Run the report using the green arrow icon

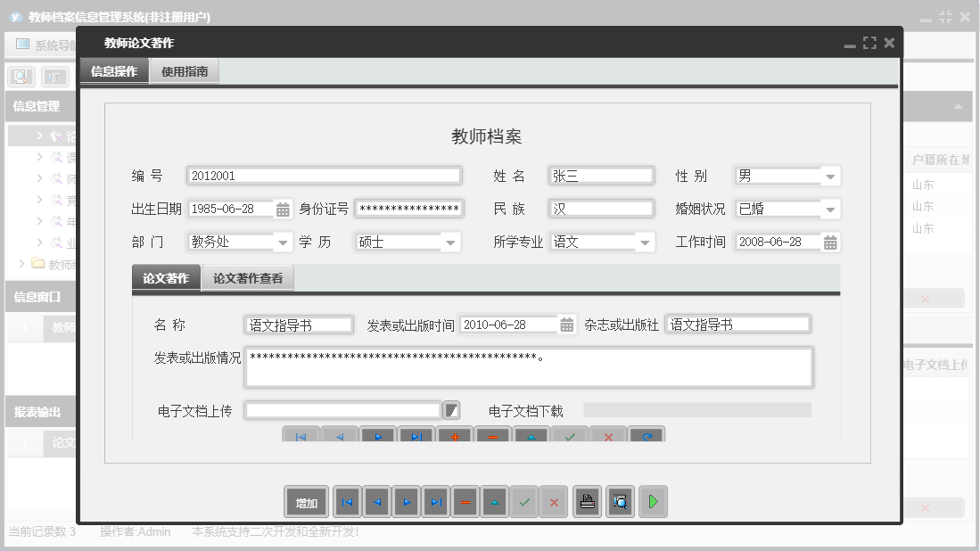(x=652, y=501)
